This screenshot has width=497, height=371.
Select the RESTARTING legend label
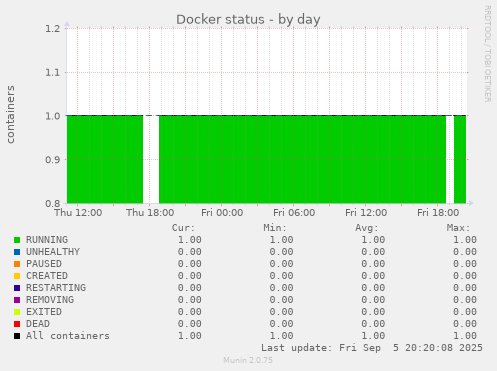coord(56,288)
